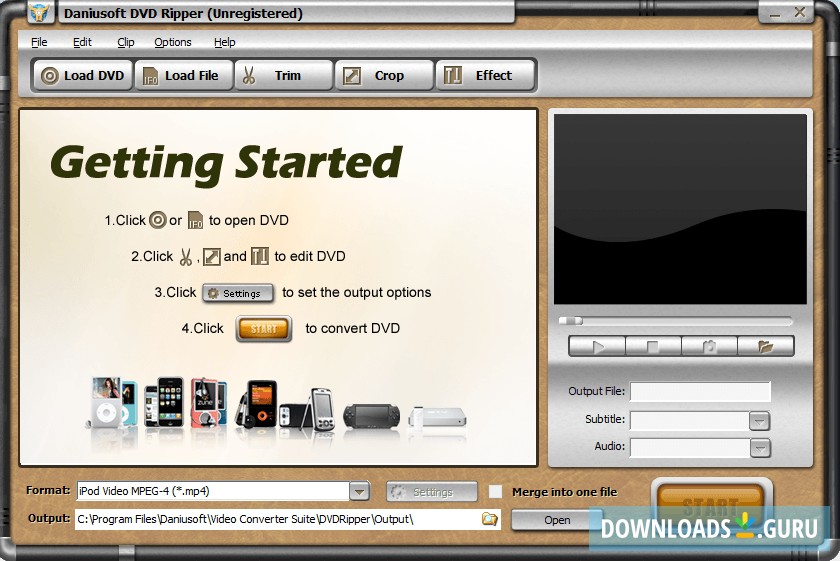The height and width of the screenshot is (561, 840).
Task: Click the scissors icon in step 2
Action: pyautogui.click(x=185, y=257)
